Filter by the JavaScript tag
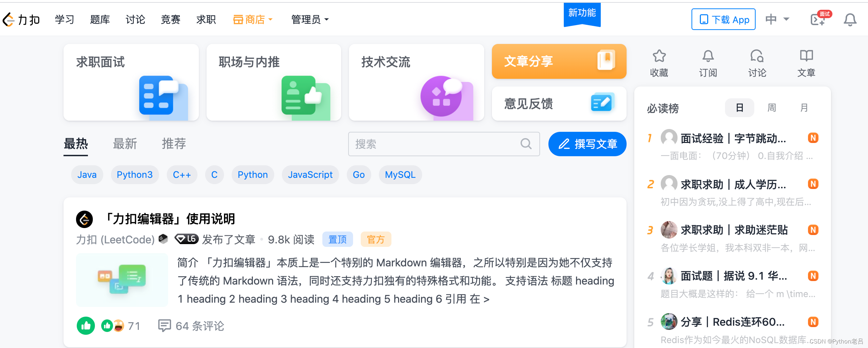This screenshot has height=348, width=868. (310, 175)
